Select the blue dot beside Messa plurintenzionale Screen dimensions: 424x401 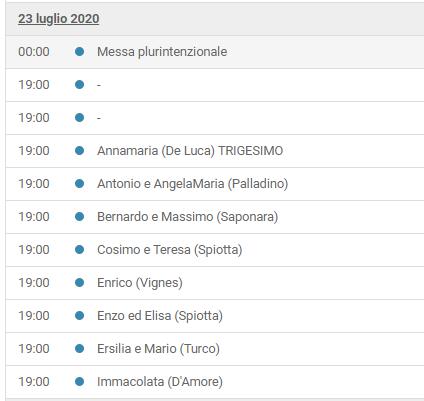click(x=79, y=52)
